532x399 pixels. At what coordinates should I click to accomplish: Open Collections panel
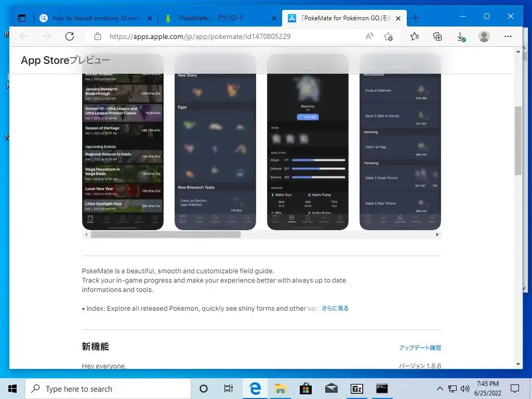[x=437, y=36]
